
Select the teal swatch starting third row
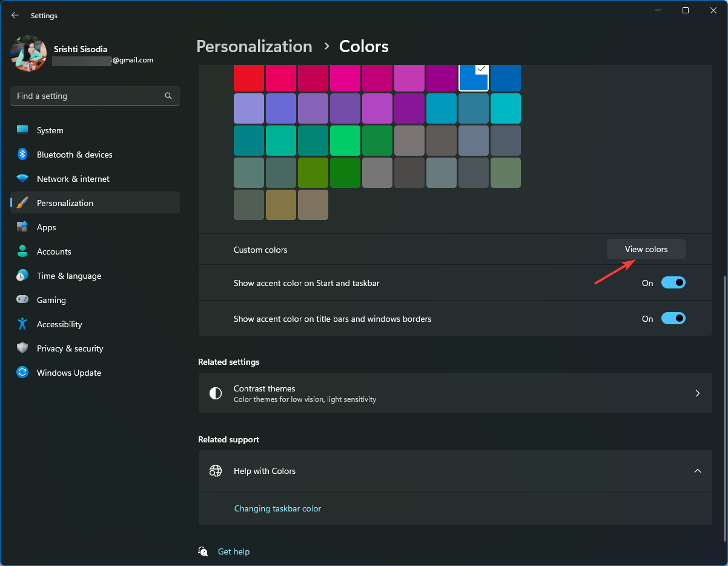pyautogui.click(x=249, y=141)
